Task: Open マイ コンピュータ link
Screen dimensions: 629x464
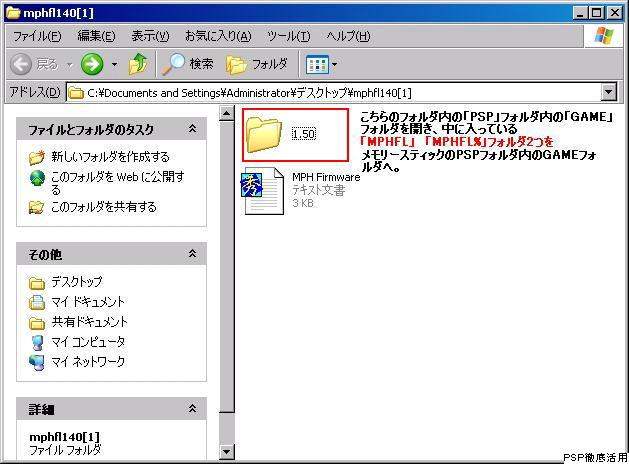Action: click(88, 342)
